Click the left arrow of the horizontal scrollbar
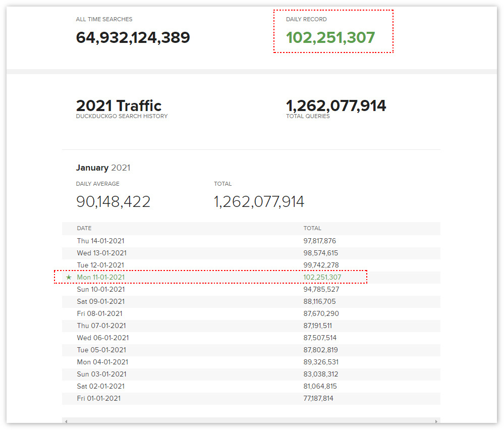 pos(66,421)
